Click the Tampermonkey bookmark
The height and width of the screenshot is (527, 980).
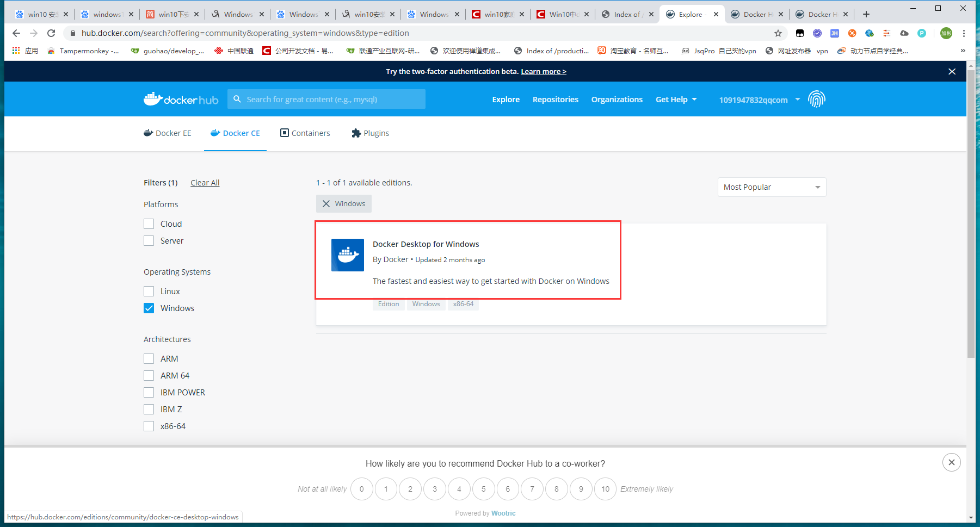tap(83, 51)
